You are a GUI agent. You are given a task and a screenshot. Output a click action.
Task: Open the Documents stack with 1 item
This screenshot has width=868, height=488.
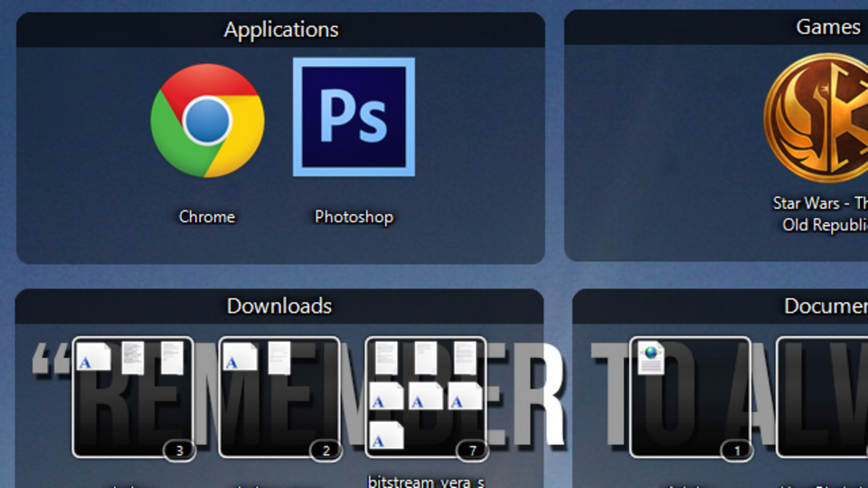(x=690, y=398)
